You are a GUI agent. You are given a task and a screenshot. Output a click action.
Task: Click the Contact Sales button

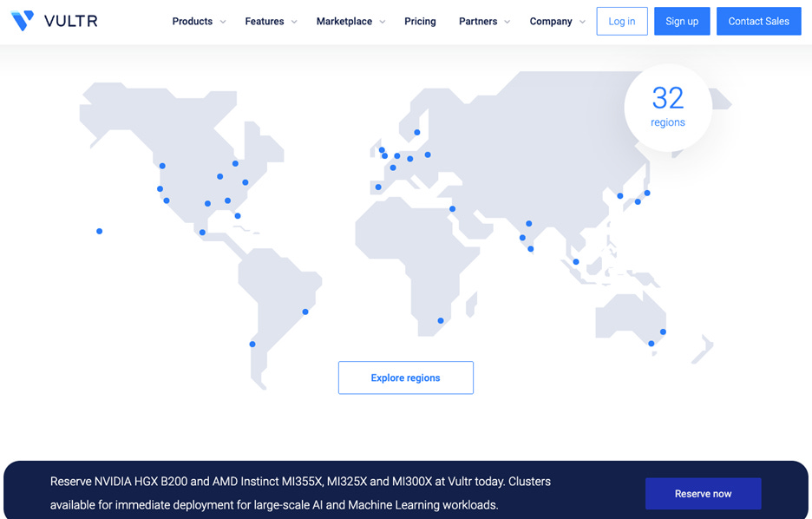(x=759, y=21)
